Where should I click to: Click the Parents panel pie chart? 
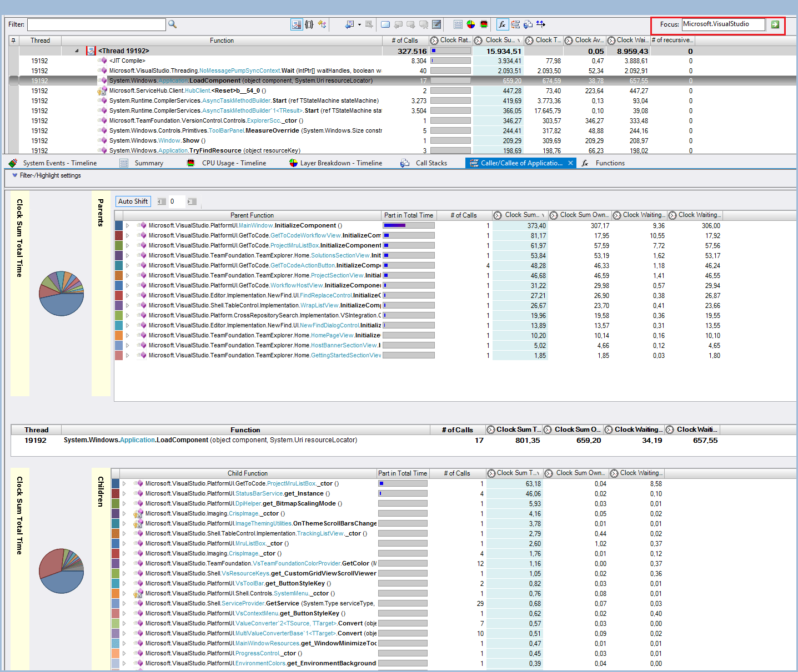(61, 294)
